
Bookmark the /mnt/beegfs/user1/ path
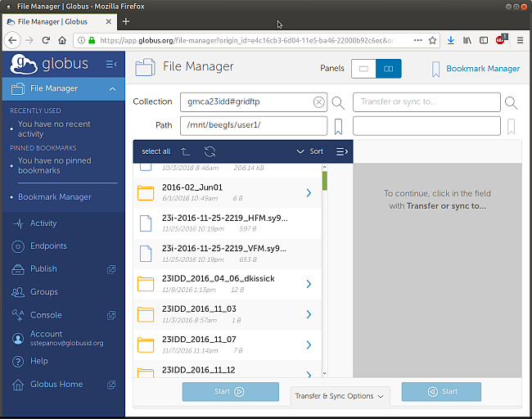(x=338, y=127)
